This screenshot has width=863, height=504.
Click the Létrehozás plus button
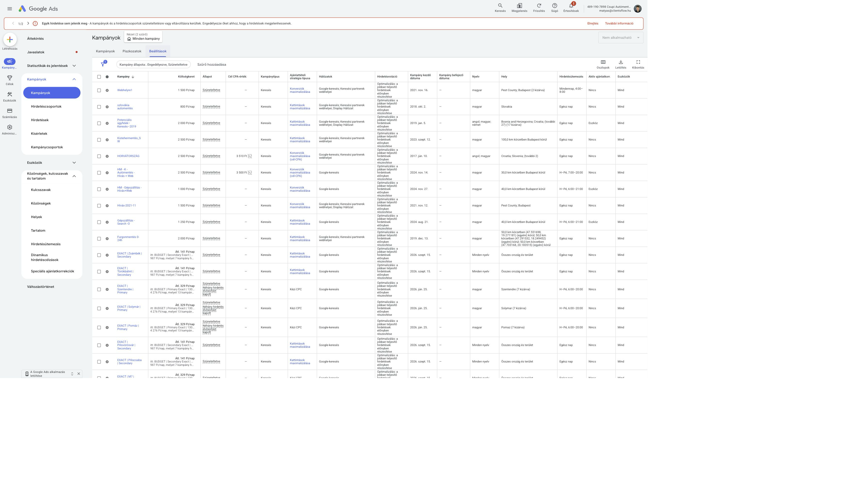coord(10,39)
